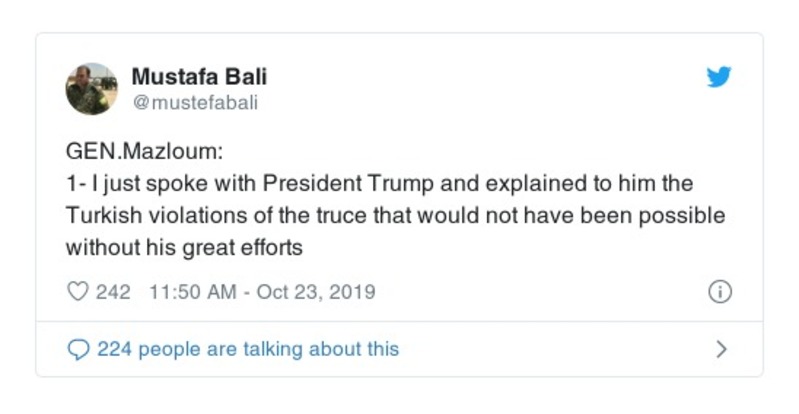Open "224 people are talking about this"
This screenshot has width=799, height=414.
(x=247, y=349)
